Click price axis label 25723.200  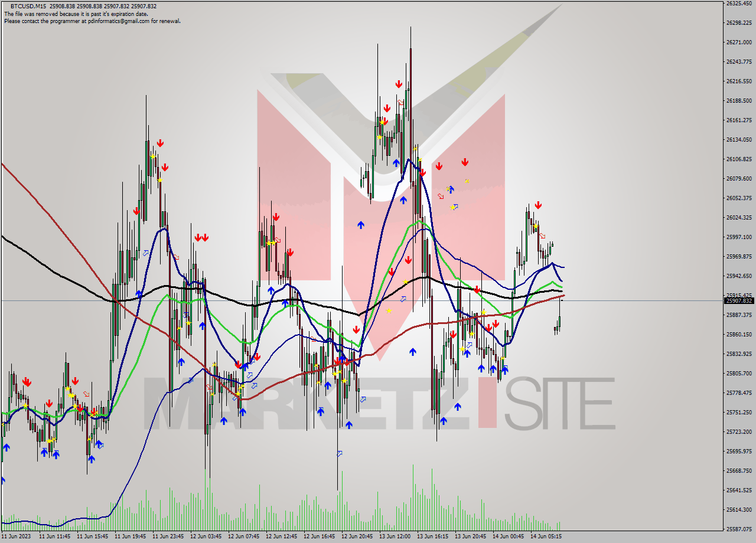pyautogui.click(x=739, y=432)
